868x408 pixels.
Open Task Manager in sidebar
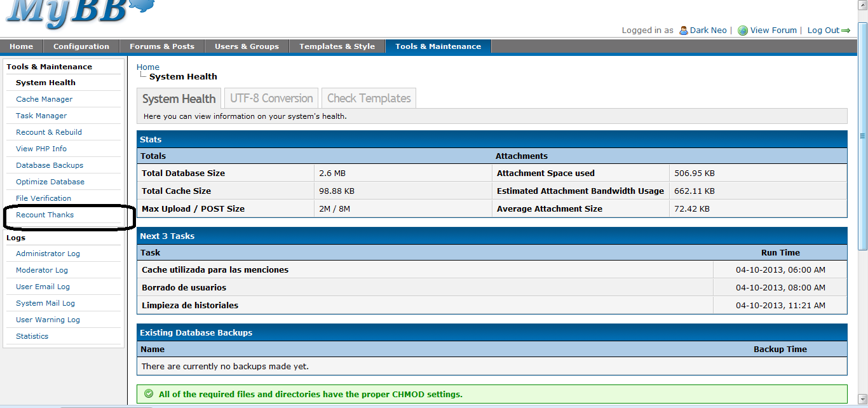[41, 116]
